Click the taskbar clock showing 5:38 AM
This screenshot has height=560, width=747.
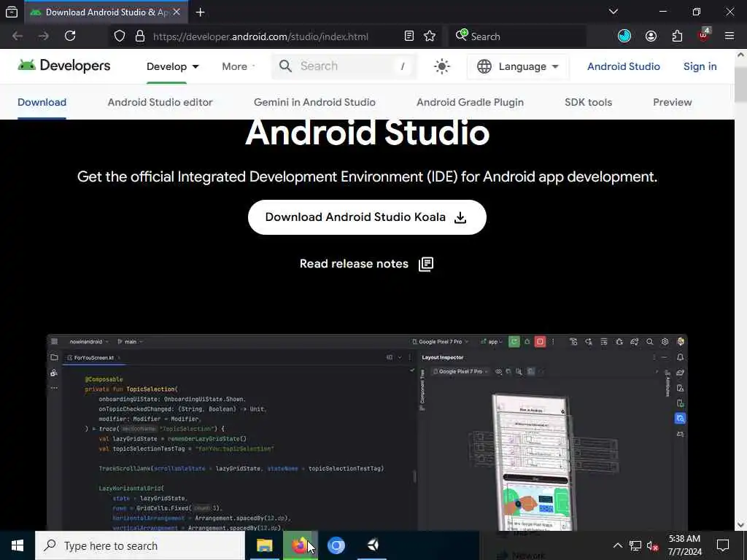click(x=684, y=545)
